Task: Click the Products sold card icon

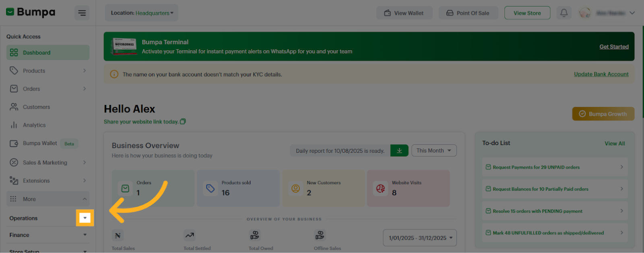Action: coord(211,188)
